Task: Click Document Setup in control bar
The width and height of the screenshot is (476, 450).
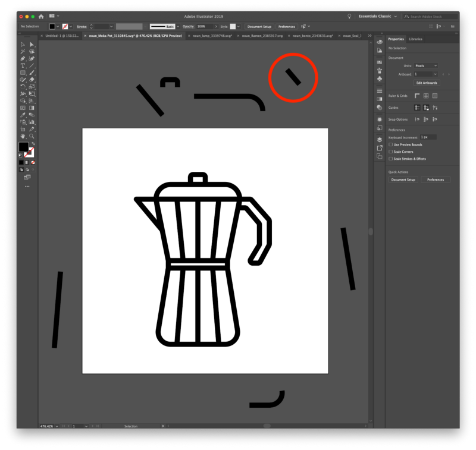Action: (x=259, y=27)
